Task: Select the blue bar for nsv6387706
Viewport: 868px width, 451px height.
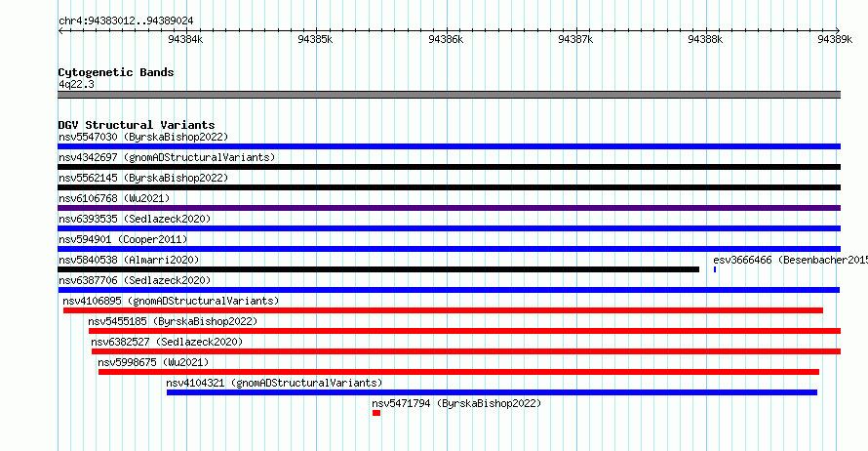Action: 449,290
